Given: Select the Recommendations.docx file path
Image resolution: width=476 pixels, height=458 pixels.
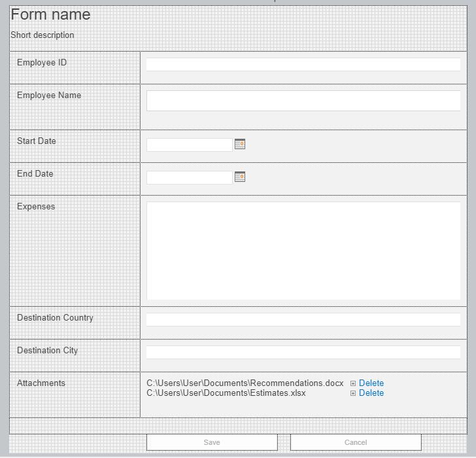Looking at the screenshot, I should [x=245, y=383].
